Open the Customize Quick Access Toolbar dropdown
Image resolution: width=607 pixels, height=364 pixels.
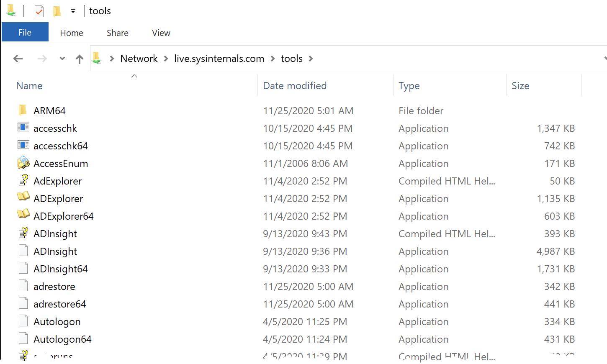pos(73,11)
